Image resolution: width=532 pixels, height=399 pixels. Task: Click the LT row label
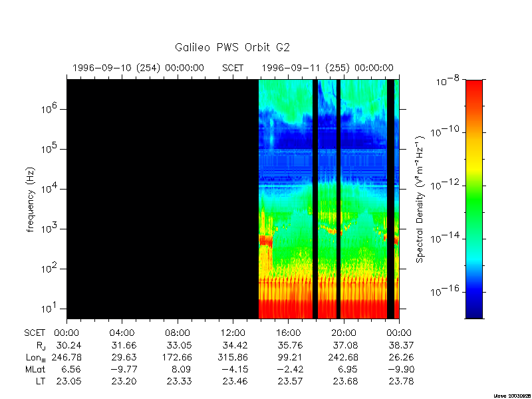41,381
